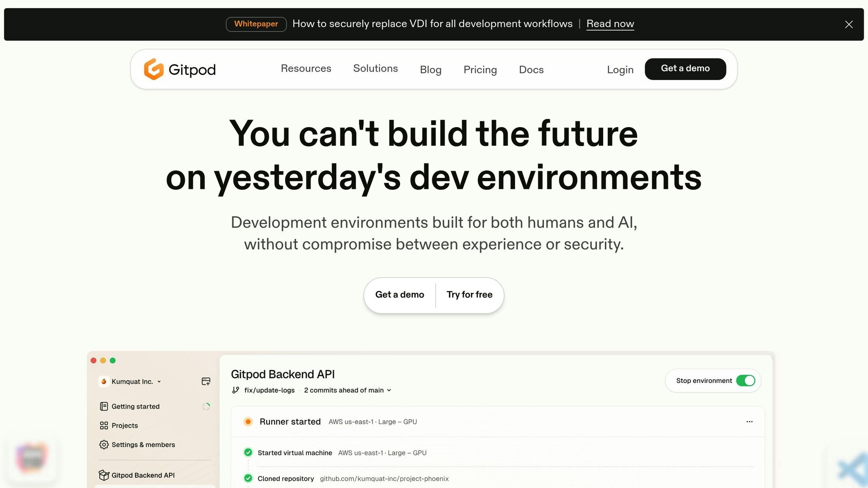Click the Try for free button
This screenshot has height=488, width=868.
tap(469, 295)
